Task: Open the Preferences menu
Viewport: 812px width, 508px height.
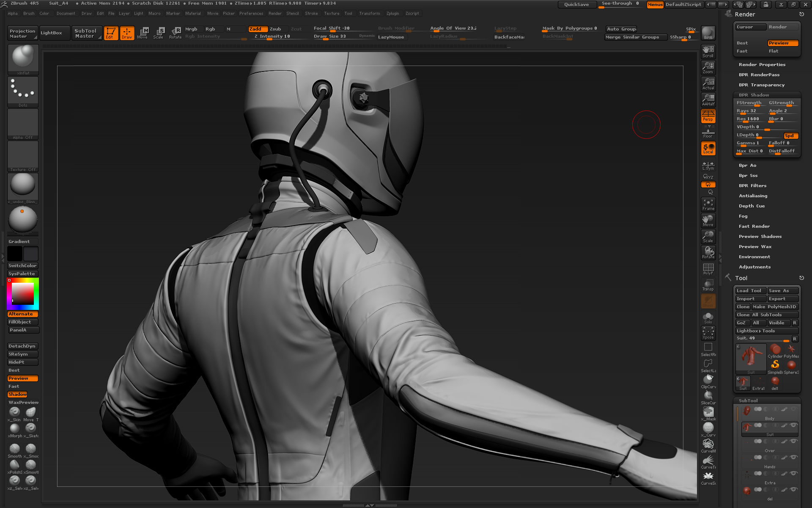Action: pos(251,14)
